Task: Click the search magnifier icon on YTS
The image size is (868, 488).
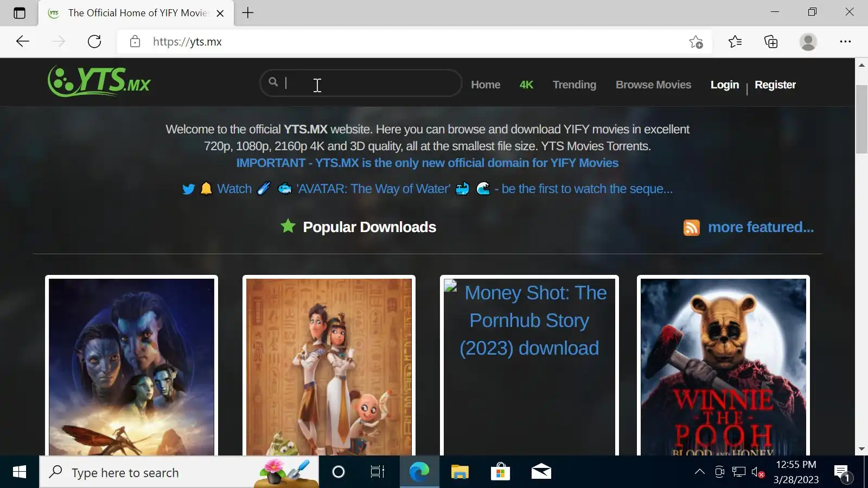Action: coord(273,82)
